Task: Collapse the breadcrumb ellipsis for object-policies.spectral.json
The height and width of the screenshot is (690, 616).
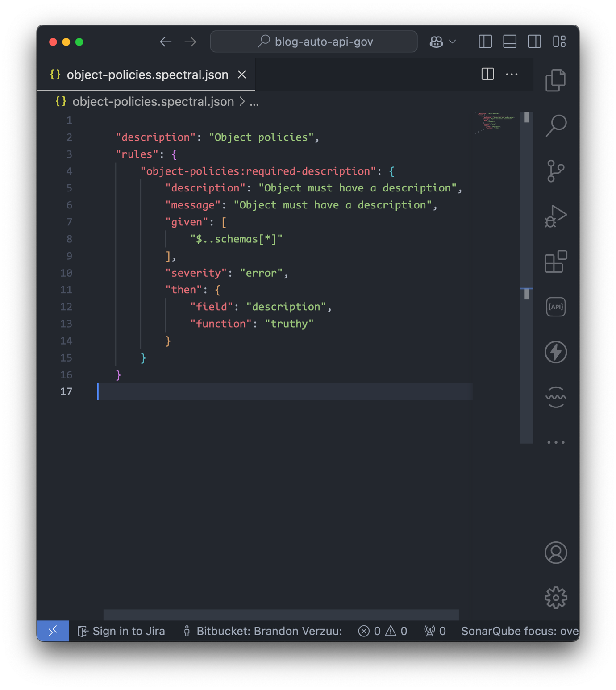Action: [254, 101]
